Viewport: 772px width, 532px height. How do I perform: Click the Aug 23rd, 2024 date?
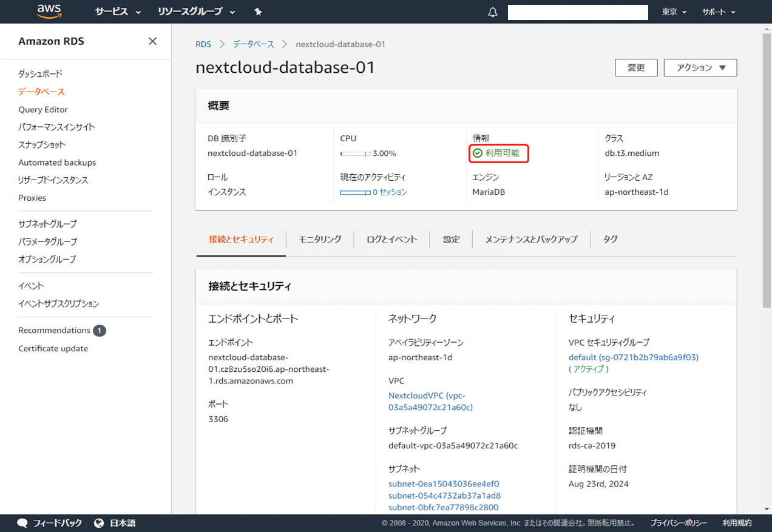598,483
